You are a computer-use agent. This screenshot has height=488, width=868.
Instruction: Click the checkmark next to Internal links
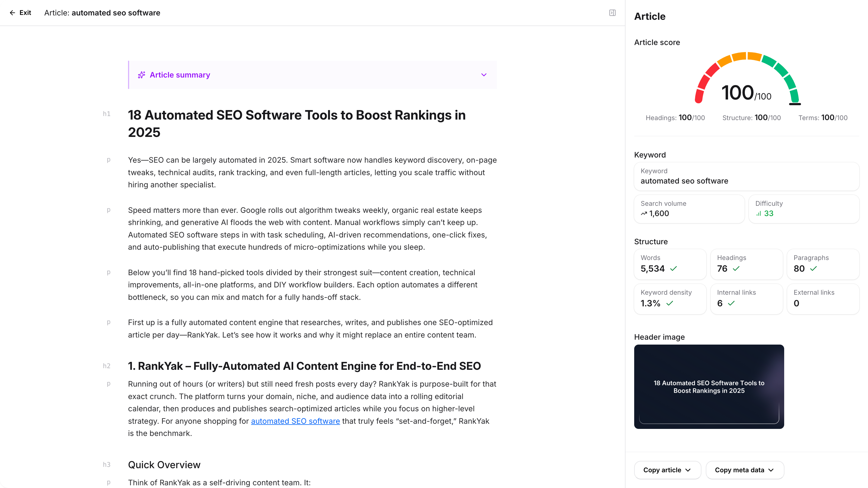click(x=731, y=303)
